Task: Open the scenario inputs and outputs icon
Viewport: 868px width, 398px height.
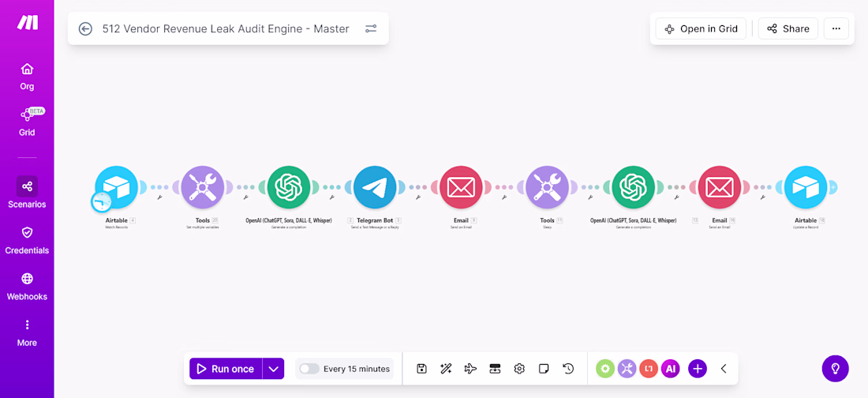Action: point(495,369)
